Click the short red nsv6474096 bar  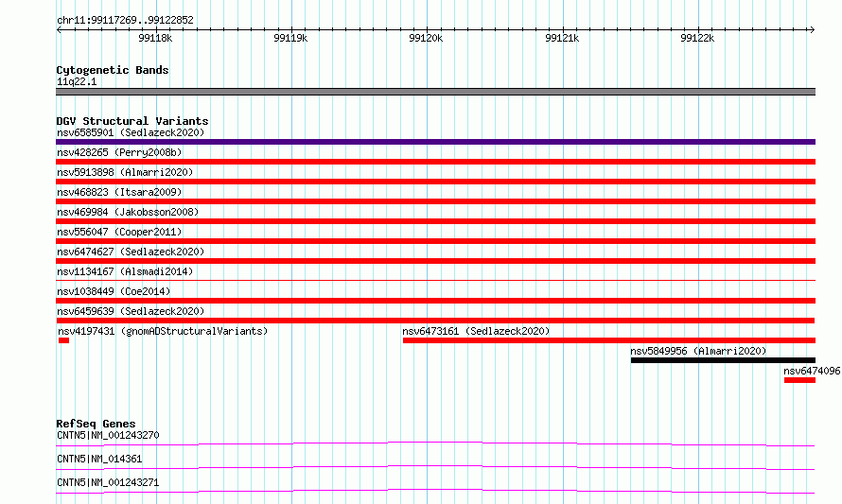(x=799, y=380)
